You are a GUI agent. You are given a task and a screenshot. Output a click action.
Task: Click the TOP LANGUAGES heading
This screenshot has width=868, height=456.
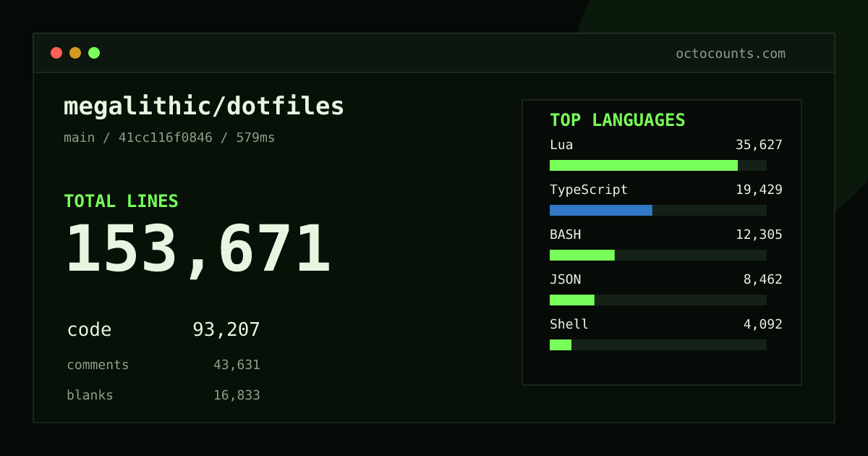tap(618, 120)
